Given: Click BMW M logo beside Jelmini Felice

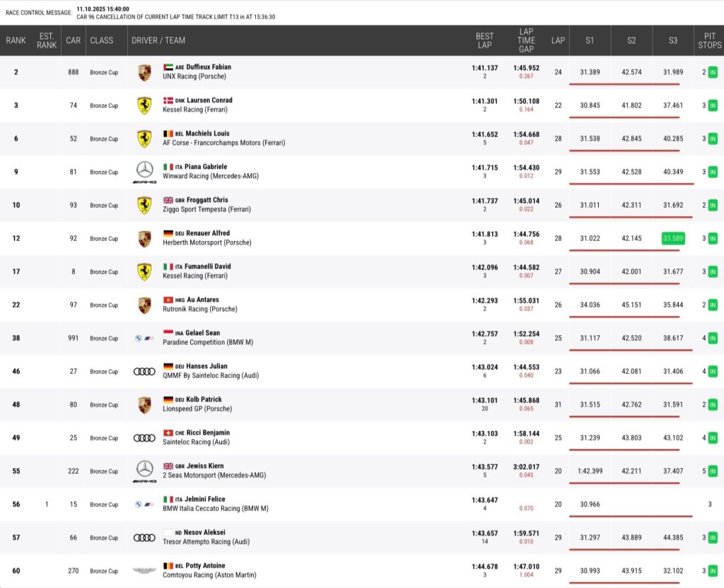Looking at the screenshot, I should pos(144,505).
